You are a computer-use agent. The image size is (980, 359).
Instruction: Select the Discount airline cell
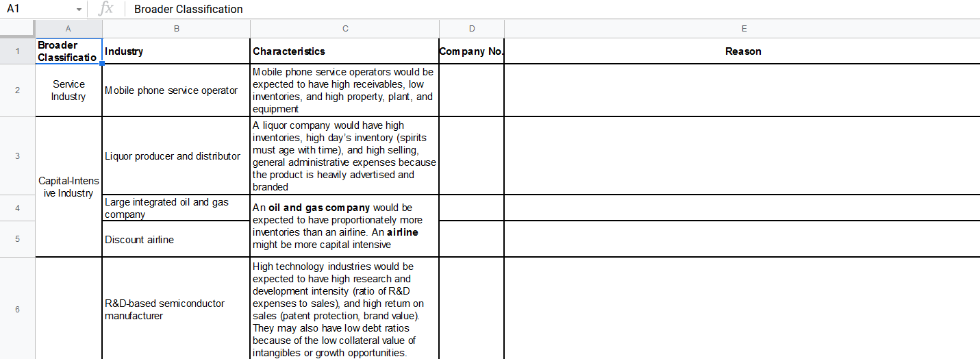click(177, 239)
